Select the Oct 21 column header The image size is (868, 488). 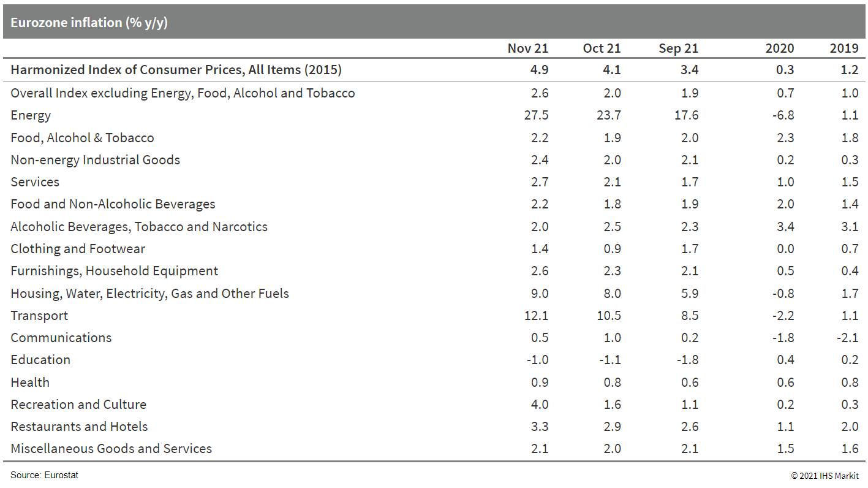tap(602, 48)
